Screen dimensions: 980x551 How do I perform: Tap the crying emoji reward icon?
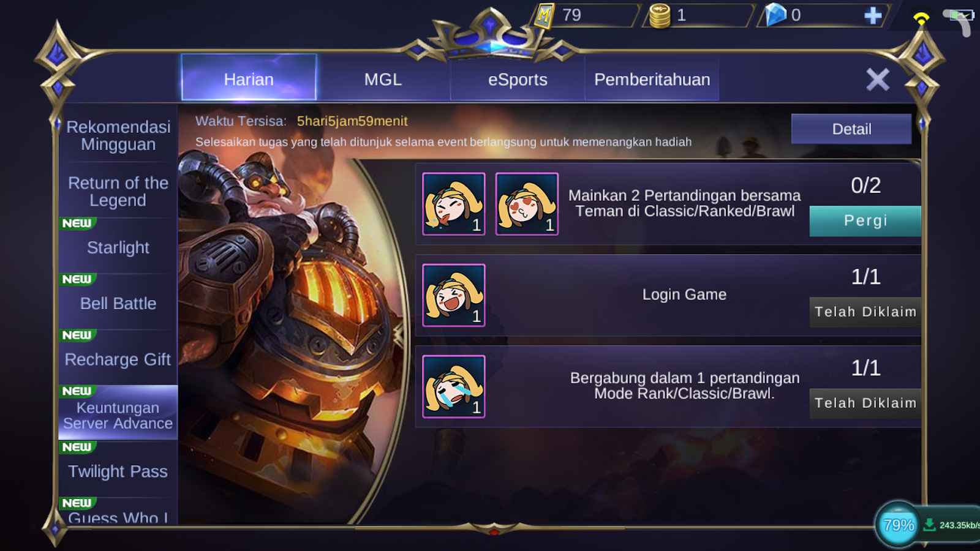coord(454,386)
